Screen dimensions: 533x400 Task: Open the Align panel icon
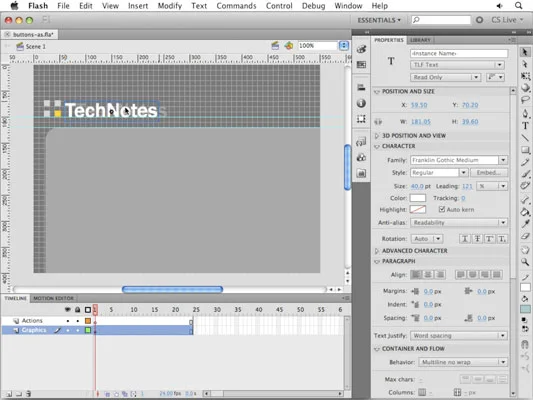(x=361, y=87)
